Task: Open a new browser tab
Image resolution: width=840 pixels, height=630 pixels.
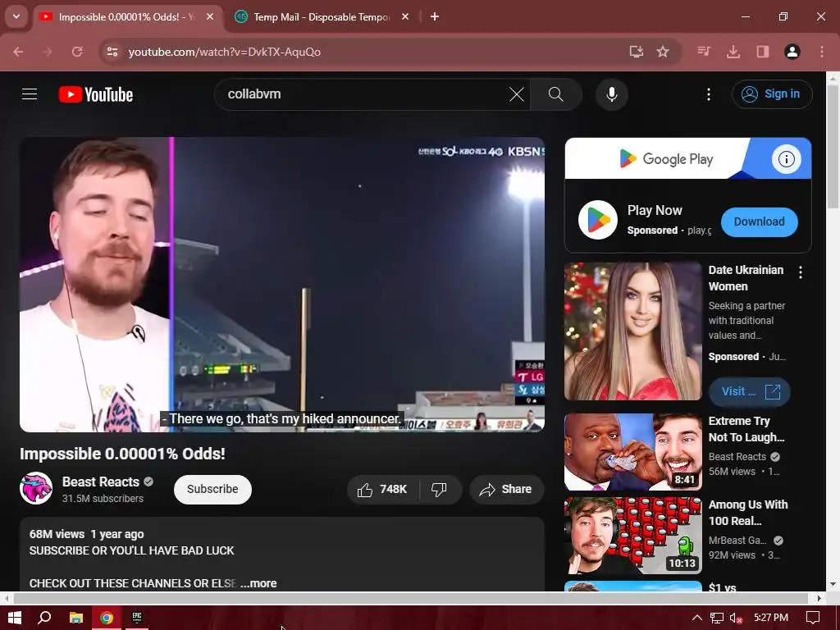Action: pyautogui.click(x=435, y=17)
